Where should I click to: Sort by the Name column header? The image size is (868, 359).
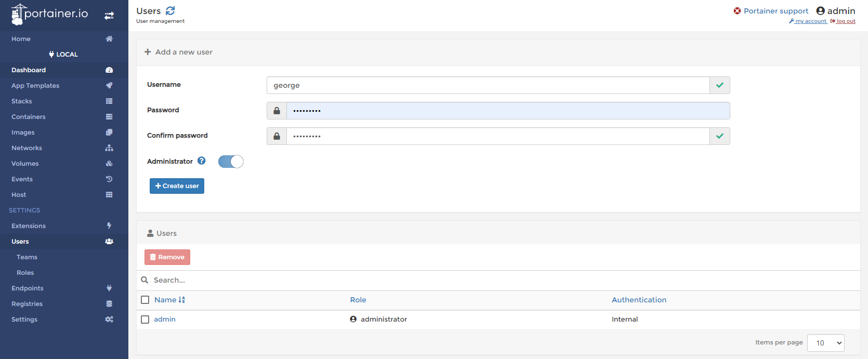pos(169,300)
